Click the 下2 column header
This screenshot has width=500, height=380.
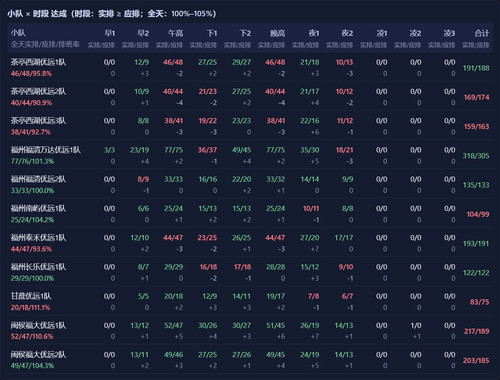pos(245,33)
